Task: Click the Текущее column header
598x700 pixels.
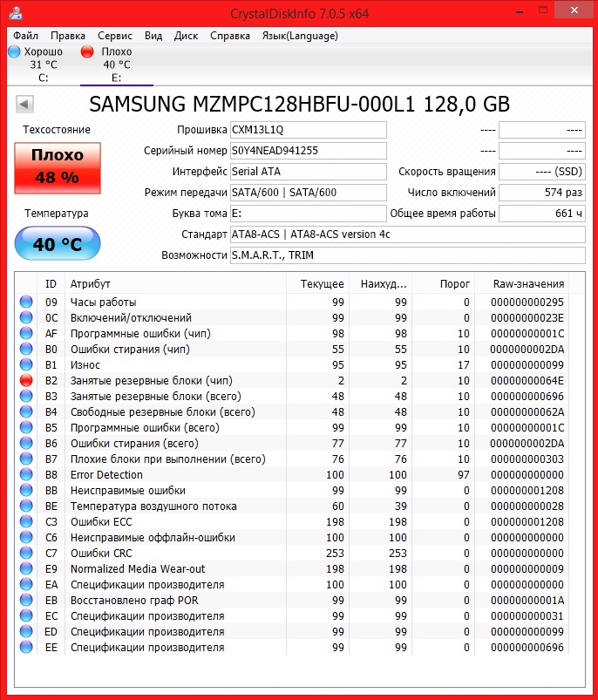Action: point(318,284)
